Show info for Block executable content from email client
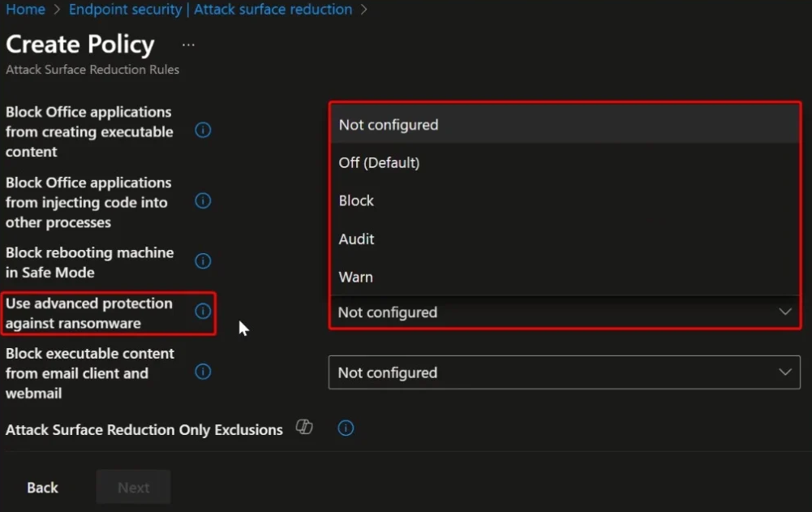The height and width of the screenshot is (512, 812). pos(203,372)
